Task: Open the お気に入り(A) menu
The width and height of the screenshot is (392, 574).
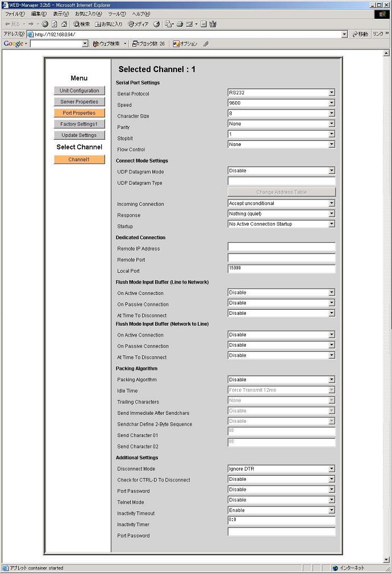Action: [x=89, y=14]
